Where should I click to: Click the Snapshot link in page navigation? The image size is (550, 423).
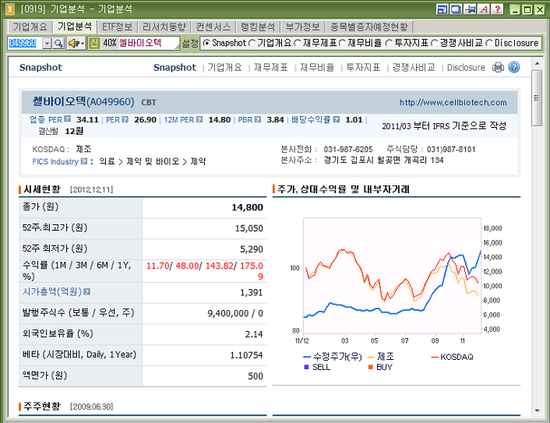pyautogui.click(x=175, y=67)
